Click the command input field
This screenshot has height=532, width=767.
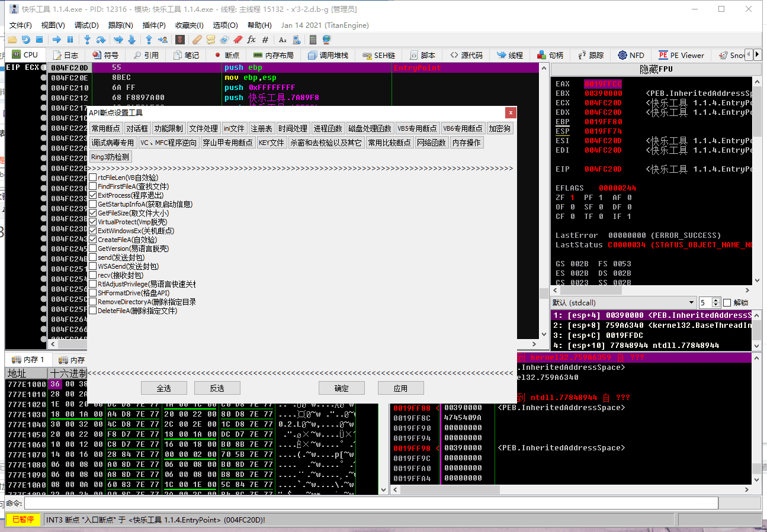[x=371, y=504]
